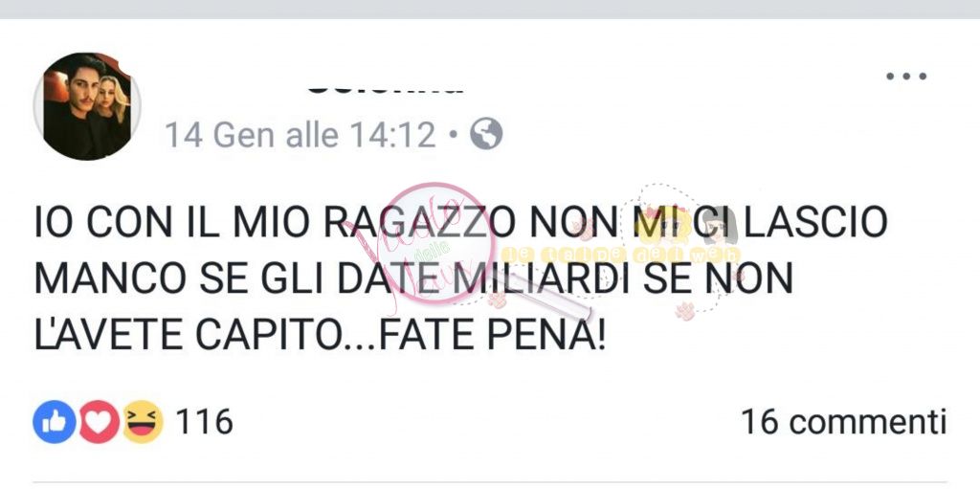Viewport: 980px width, 489px height.
Task: Click the gray bar above the post
Action: [x=490, y=10]
